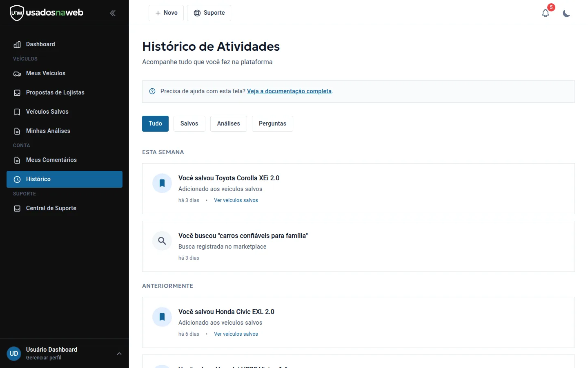The image size is (588, 368).
Task: Select the Tudo filter tab
Action: [x=155, y=123]
